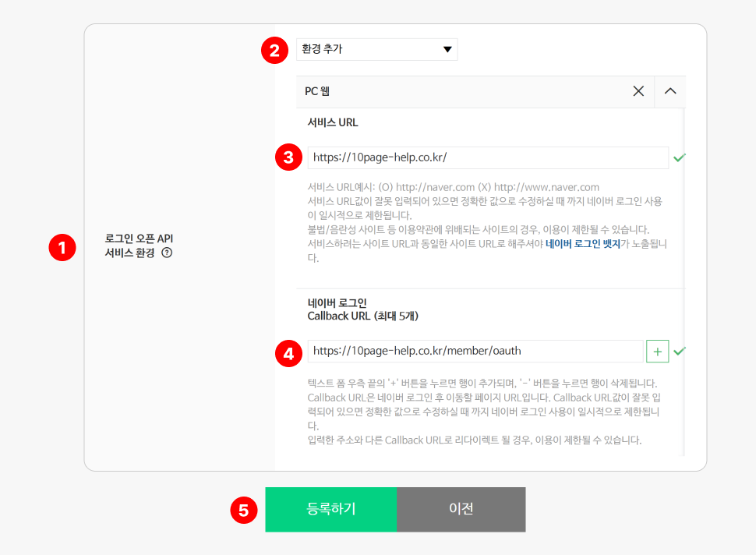
Task: Open the 환경 추가 dropdown
Action: tap(376, 50)
